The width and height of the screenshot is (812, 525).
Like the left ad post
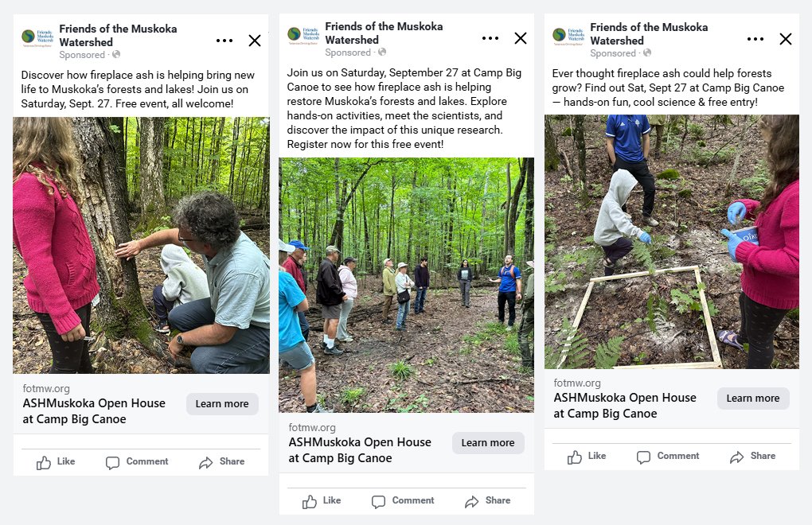pos(56,462)
